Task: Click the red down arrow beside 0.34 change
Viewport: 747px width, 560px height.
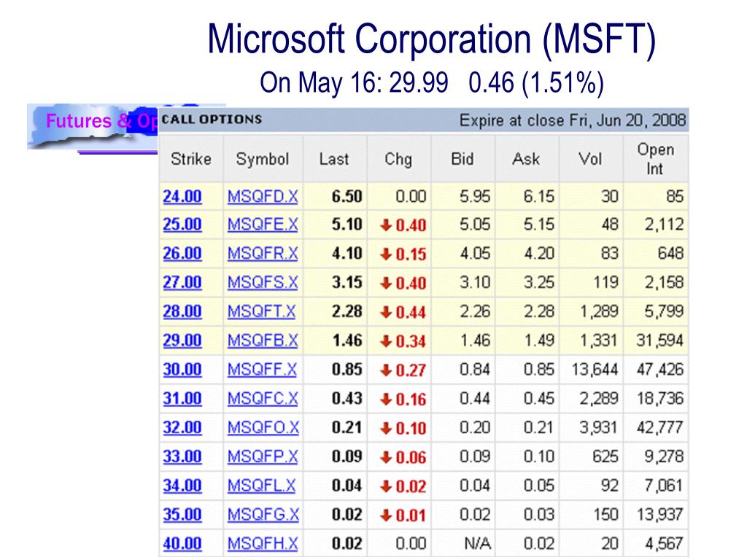Action: point(386,341)
